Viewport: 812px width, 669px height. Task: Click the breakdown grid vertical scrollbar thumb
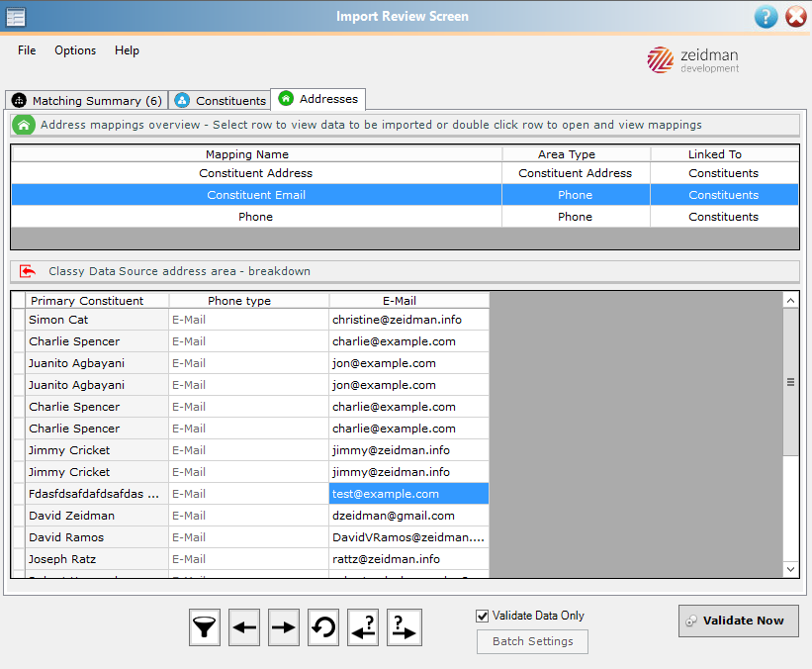[790, 382]
